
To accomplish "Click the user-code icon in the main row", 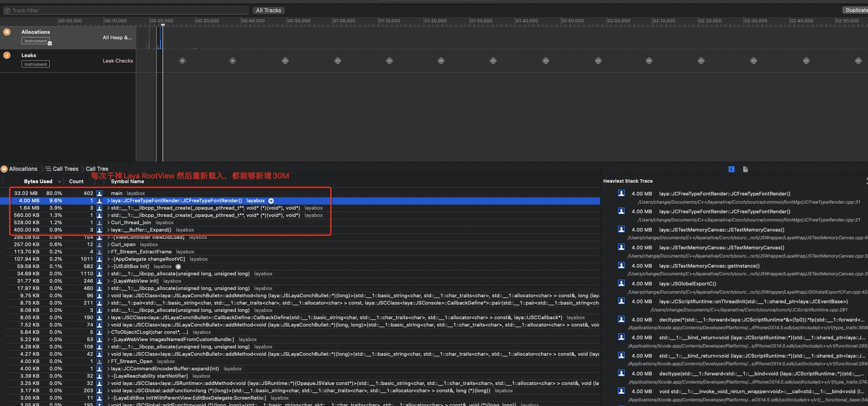I will [99, 193].
